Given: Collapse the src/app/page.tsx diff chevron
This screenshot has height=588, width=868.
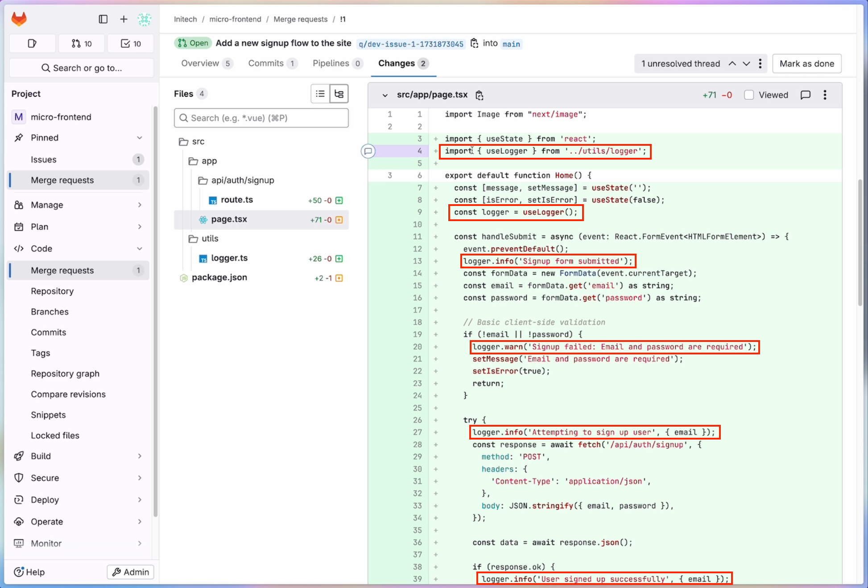Looking at the screenshot, I should tap(384, 95).
